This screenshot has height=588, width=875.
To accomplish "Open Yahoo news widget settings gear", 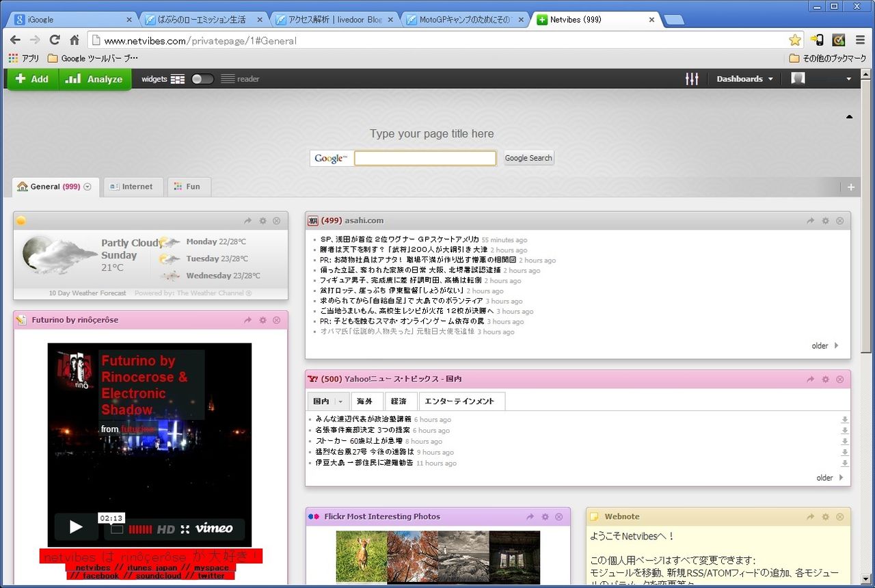I will pos(826,379).
